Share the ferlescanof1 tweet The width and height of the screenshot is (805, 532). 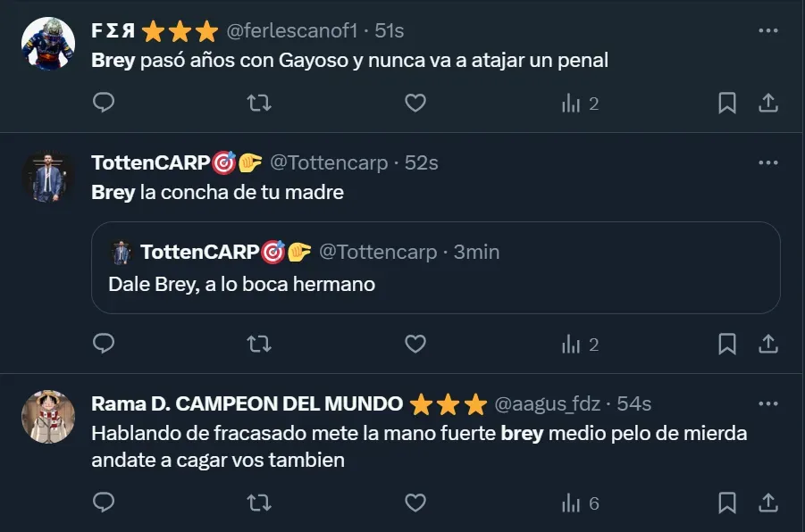[767, 104]
